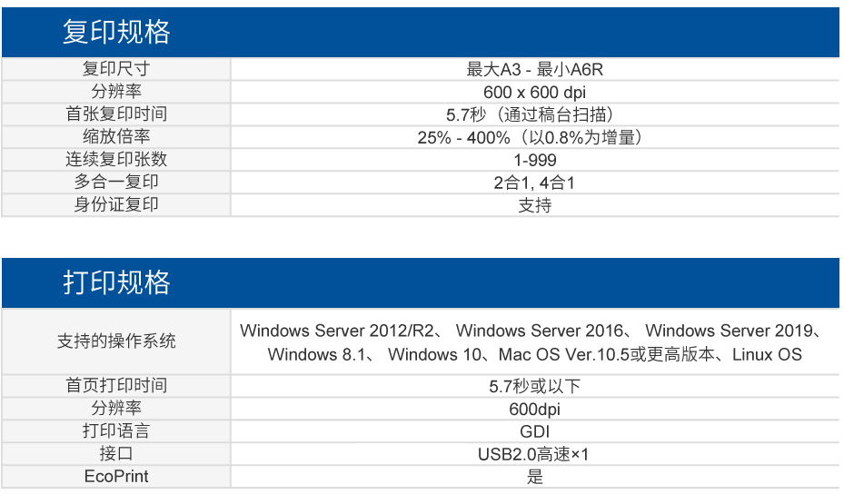Click the USB2.0高速×1 interface value
The height and width of the screenshot is (504, 844).
pyautogui.click(x=534, y=454)
